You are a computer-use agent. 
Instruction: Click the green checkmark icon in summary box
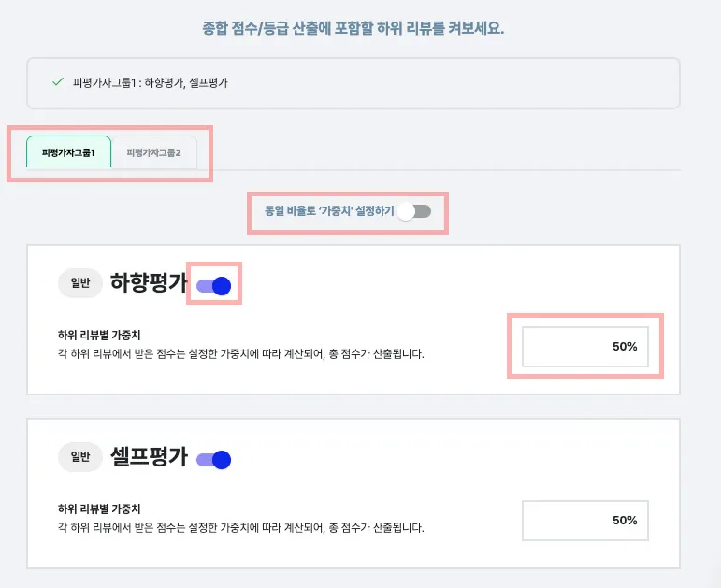[x=58, y=82]
